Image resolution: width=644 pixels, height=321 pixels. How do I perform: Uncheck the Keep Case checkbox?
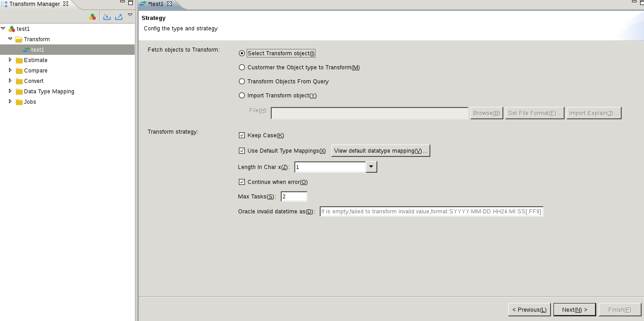point(242,135)
